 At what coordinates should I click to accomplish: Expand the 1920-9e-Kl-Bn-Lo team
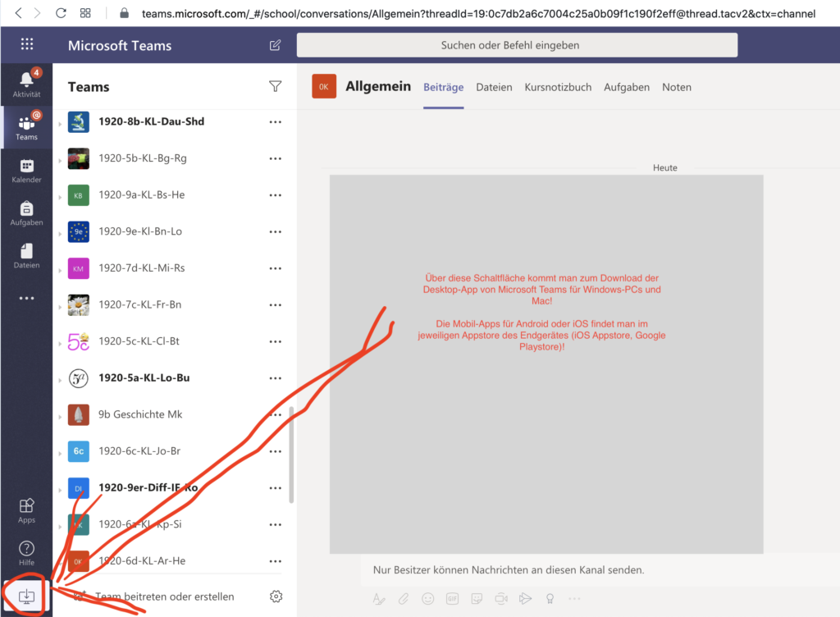(60, 234)
